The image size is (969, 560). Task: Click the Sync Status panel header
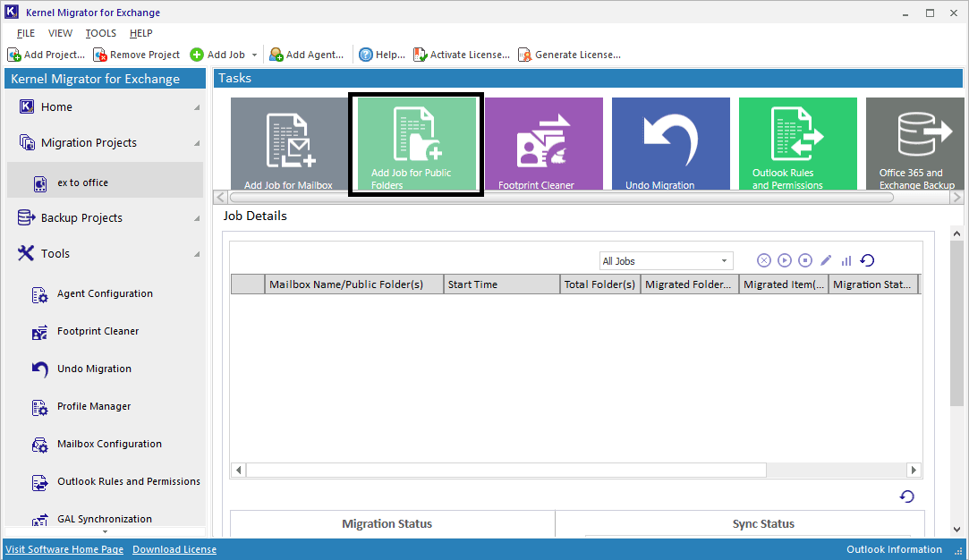[x=763, y=523]
